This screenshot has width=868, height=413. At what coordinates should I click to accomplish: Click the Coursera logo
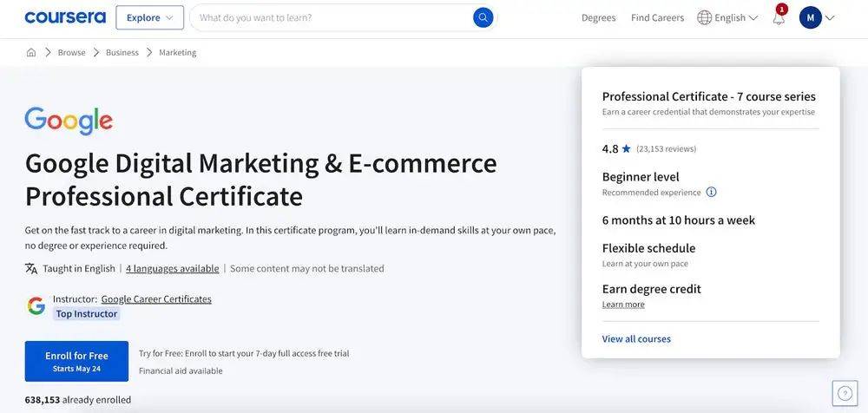point(65,17)
